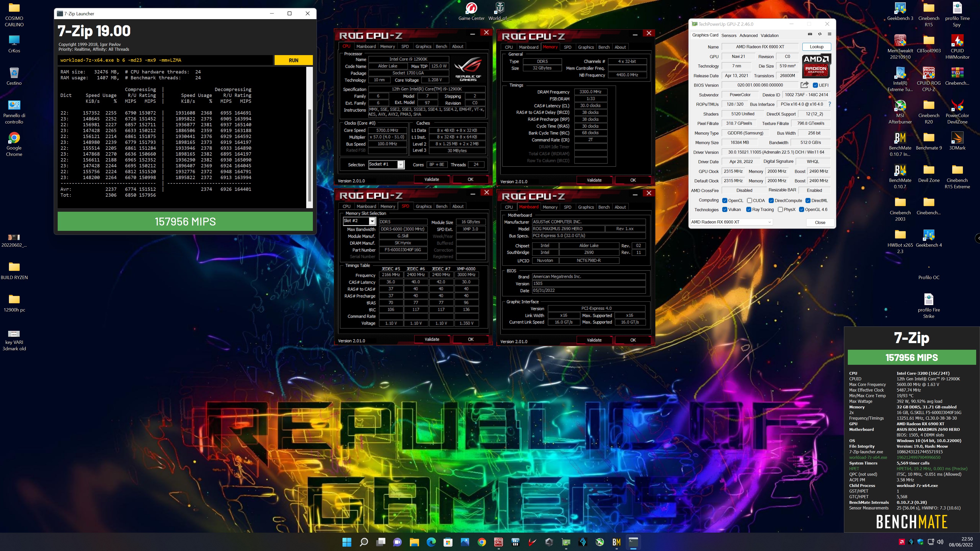Open taskbar search magnifier
The image size is (980, 551).
pyautogui.click(x=364, y=542)
